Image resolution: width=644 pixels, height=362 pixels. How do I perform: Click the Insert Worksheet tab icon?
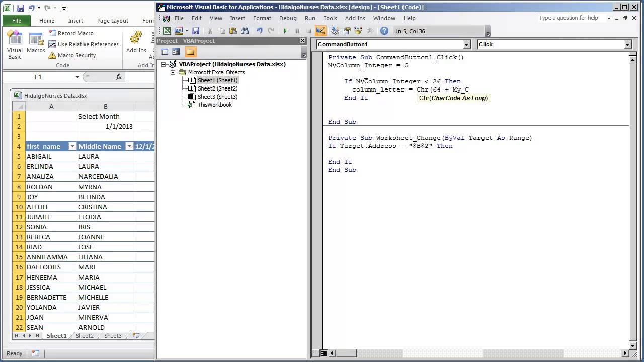pyautogui.click(x=136, y=336)
